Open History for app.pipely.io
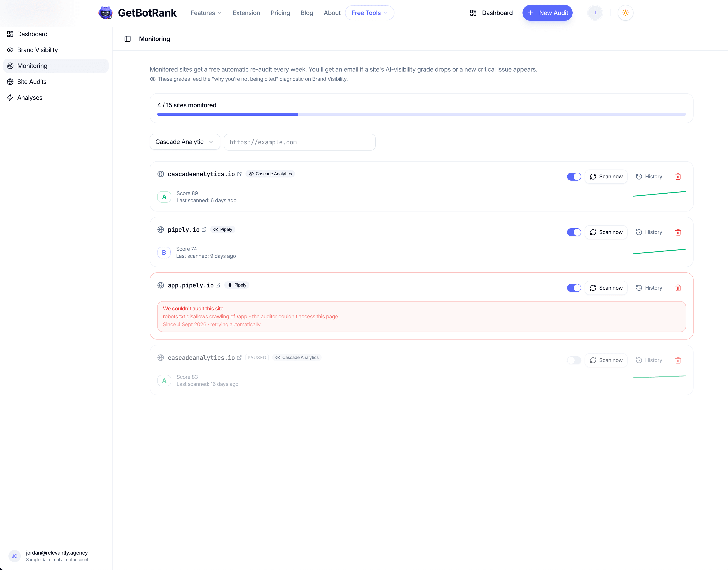Image resolution: width=728 pixels, height=570 pixels. tap(649, 288)
